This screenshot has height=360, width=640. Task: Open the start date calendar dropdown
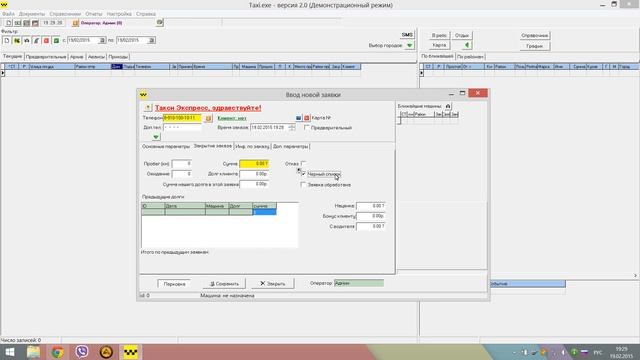102,40
